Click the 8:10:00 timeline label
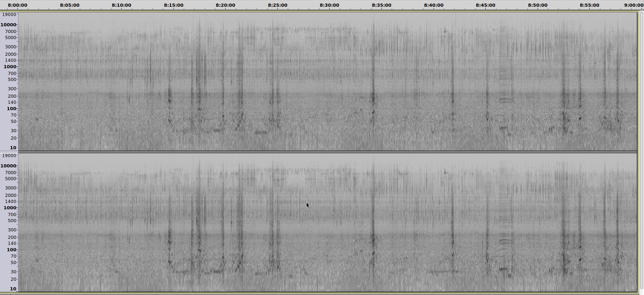Image resolution: width=644 pixels, height=295 pixels. 121,5
